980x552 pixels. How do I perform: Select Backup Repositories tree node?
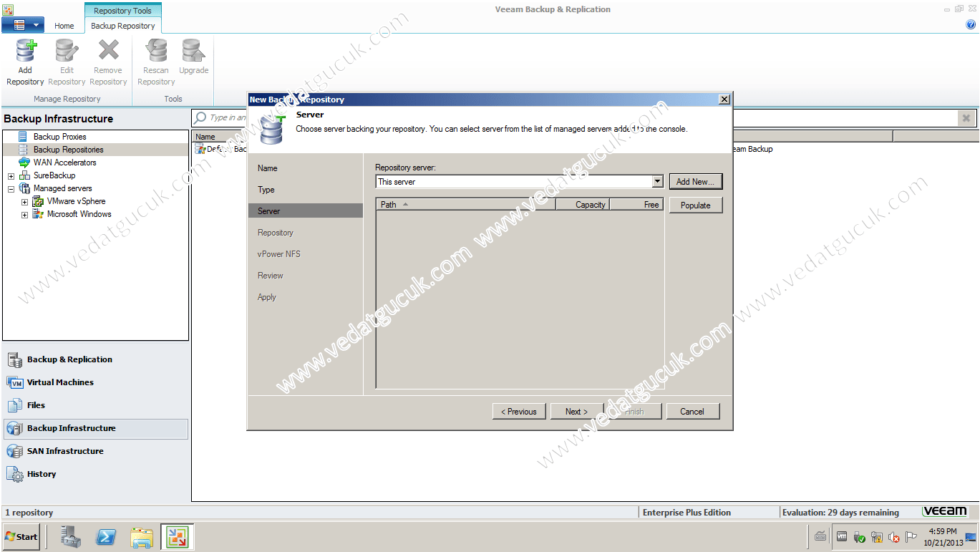[68, 150]
